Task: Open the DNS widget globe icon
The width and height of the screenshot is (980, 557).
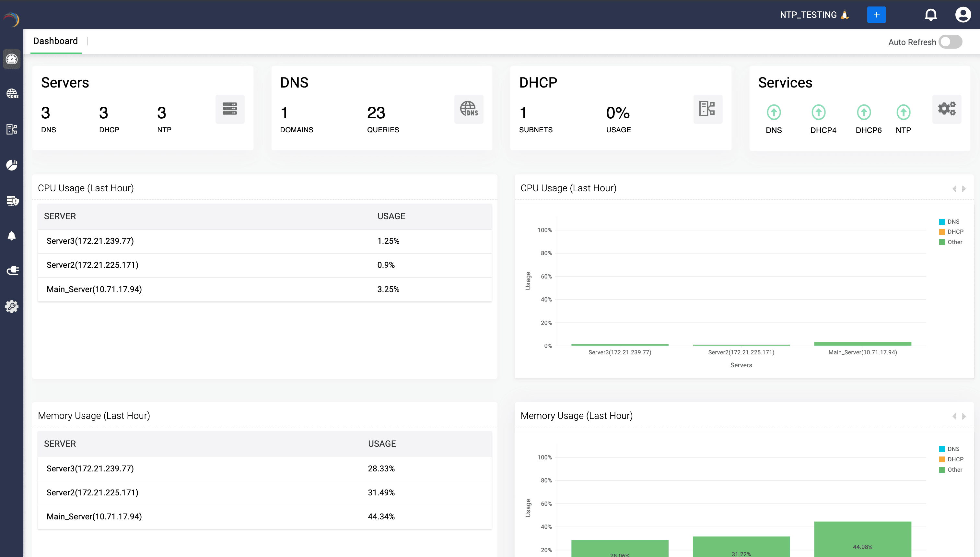Action: 468,109
